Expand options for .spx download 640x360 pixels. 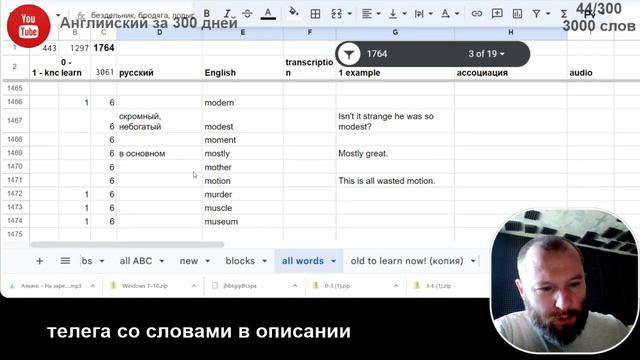[x=295, y=286]
